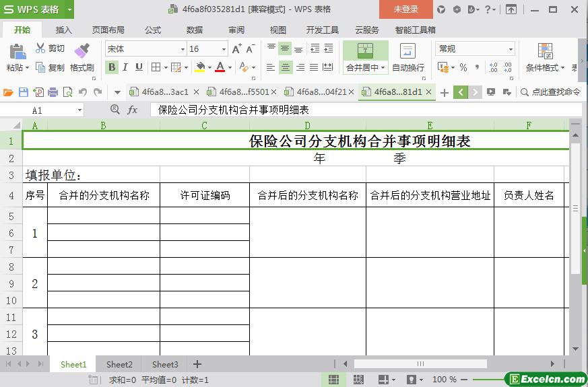Open the number format 常规 dropdown
The width and height of the screenshot is (588, 387).
(x=511, y=49)
